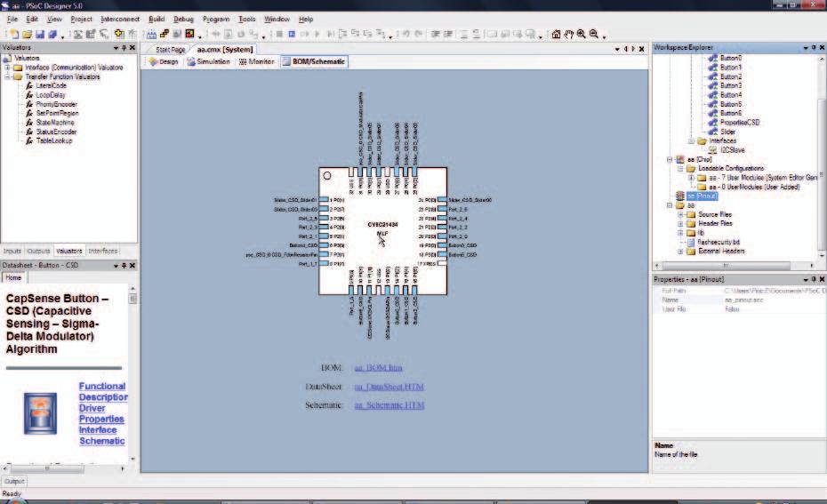Viewport: 827px width, 504px height.
Task: Select the SetPointRegion valuator
Action: coord(57,113)
